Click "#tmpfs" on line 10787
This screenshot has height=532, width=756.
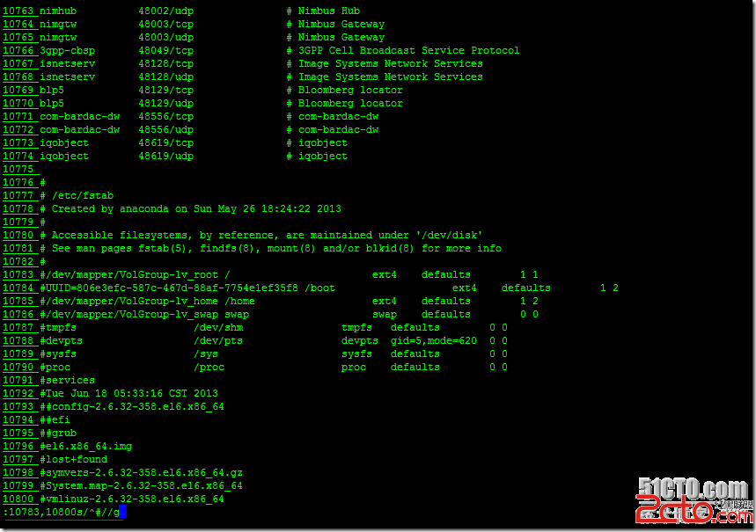tap(58, 327)
